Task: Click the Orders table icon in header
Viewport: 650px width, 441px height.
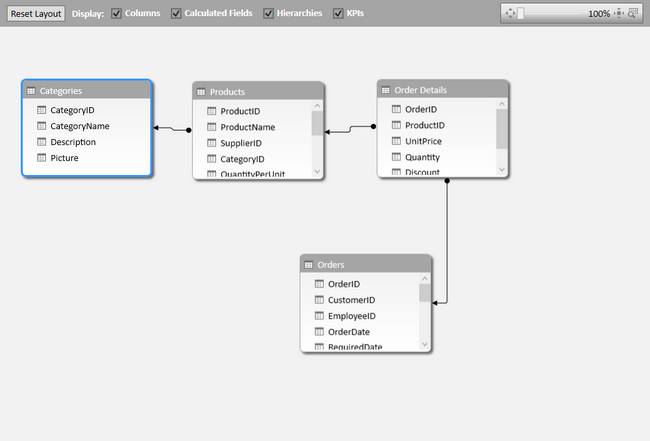Action: [x=308, y=265]
